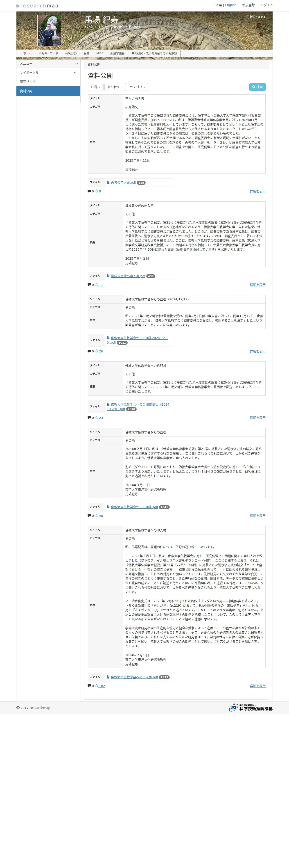The height and width of the screenshot is (868, 289).
Task: Click comment icon on entry with 40 likes
Action: (89, 516)
